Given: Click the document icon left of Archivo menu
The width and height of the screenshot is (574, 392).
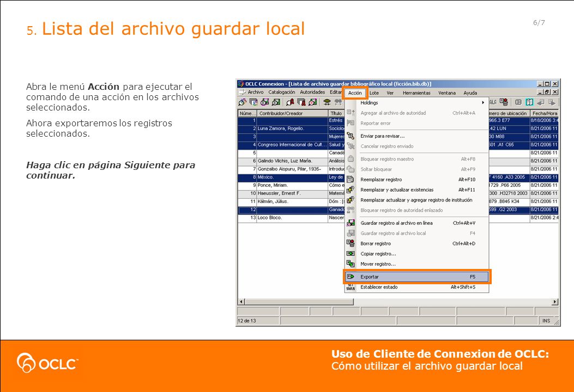Looking at the screenshot, I should (x=242, y=92).
